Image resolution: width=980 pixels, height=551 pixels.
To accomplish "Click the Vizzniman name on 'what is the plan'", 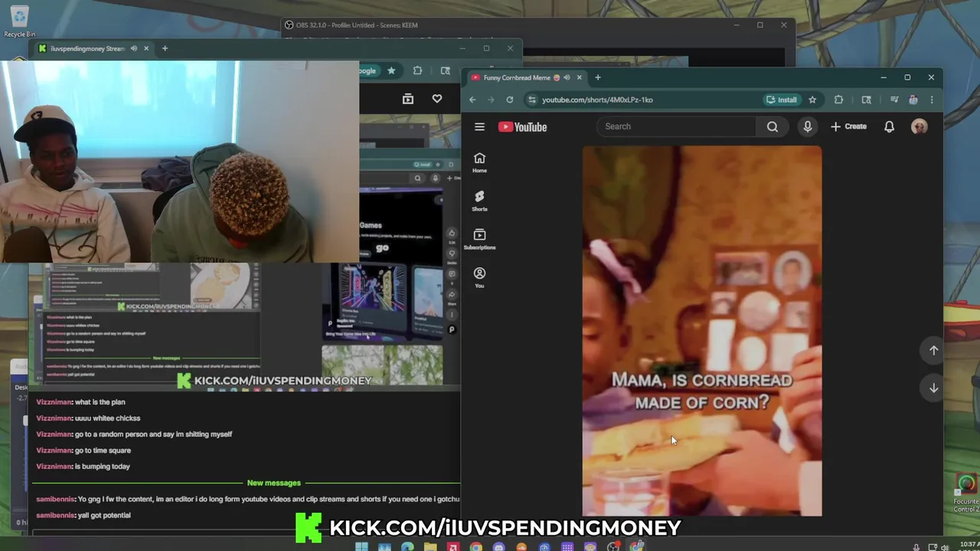I will (x=54, y=402).
